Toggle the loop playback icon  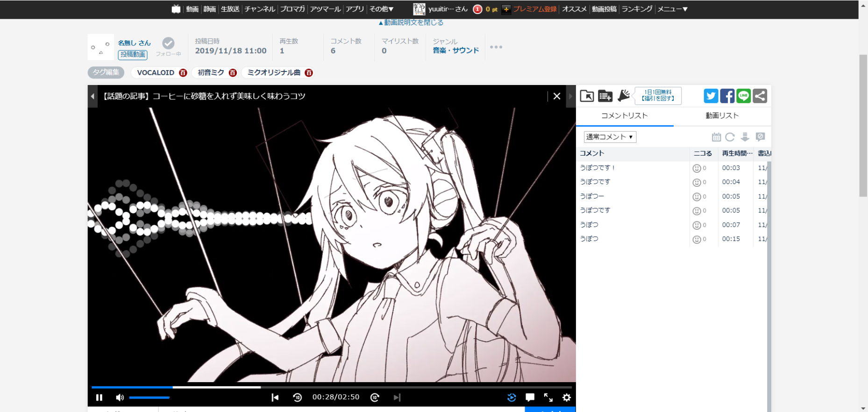pyautogui.click(x=512, y=398)
